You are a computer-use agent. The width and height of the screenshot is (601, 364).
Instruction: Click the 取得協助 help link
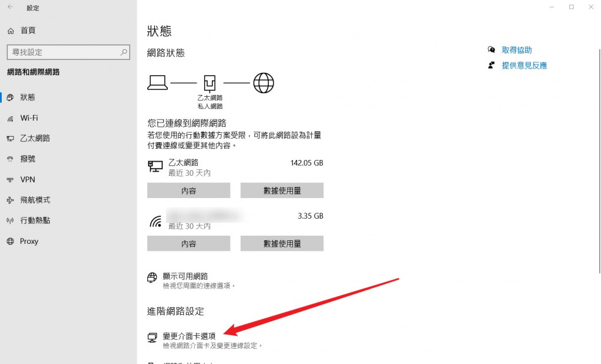tap(516, 50)
